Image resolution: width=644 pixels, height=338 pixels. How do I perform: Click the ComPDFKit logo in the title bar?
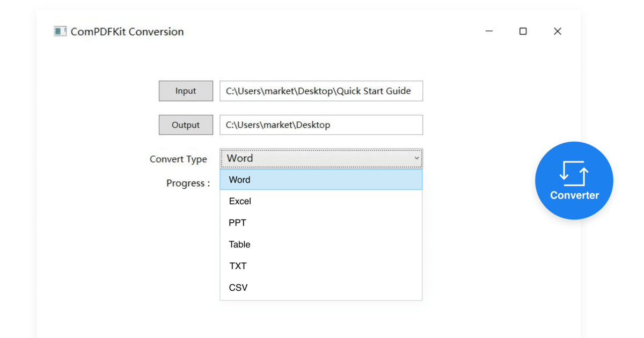pyautogui.click(x=59, y=31)
